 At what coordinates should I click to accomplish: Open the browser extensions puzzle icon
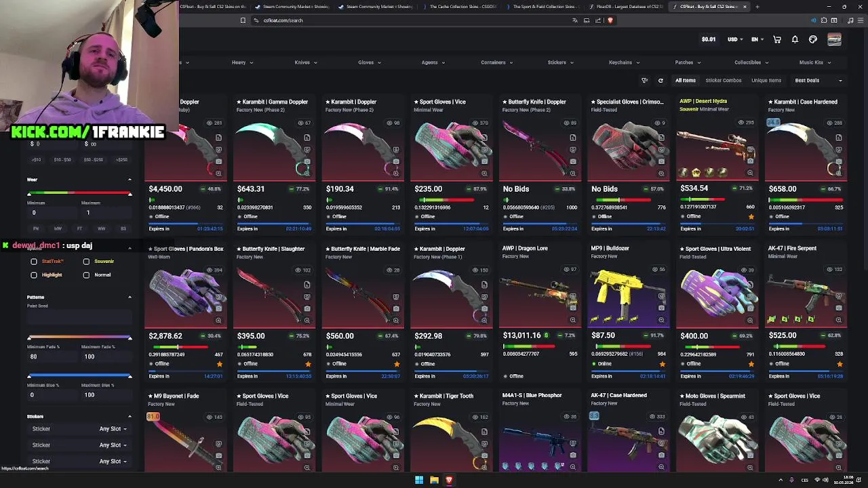tap(824, 20)
